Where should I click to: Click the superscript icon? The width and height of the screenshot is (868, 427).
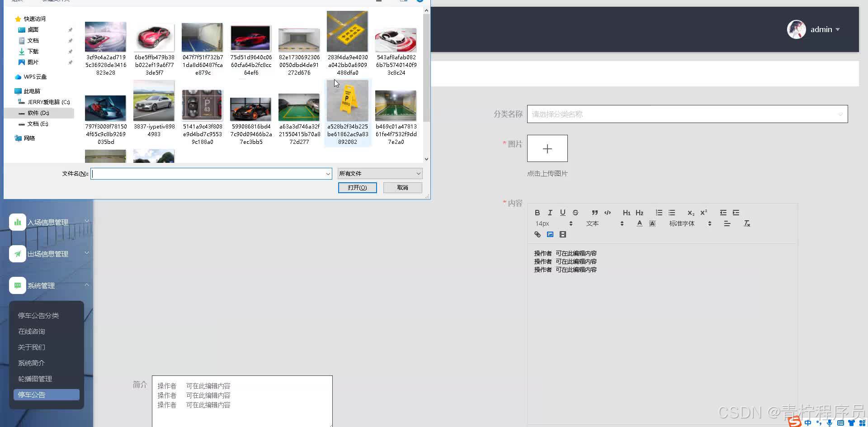point(703,213)
